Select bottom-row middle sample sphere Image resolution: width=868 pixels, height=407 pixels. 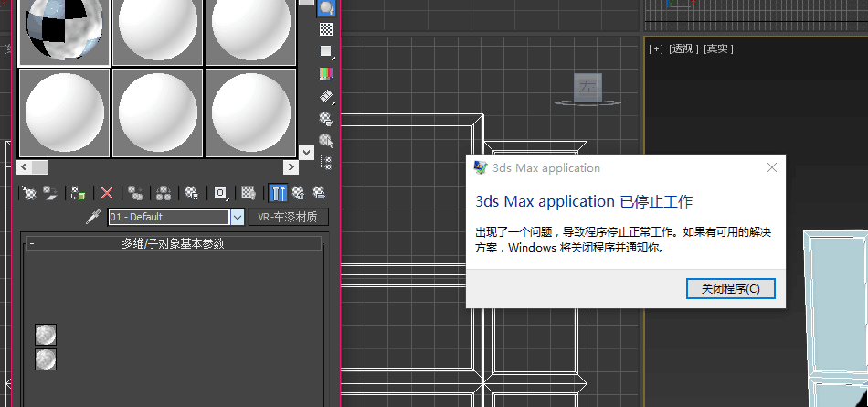point(158,112)
